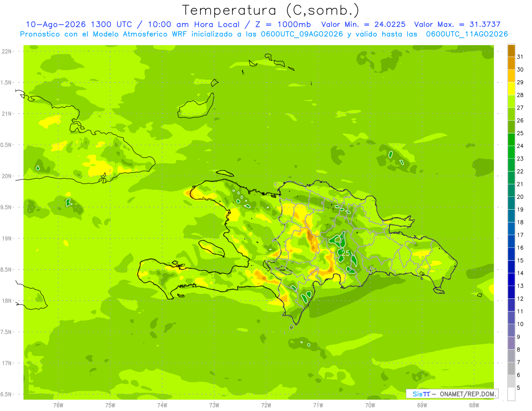The width and height of the screenshot is (532, 411).
Task: Pick the gray colorbar segment between 7 and 8
Action: pyautogui.click(x=511, y=356)
